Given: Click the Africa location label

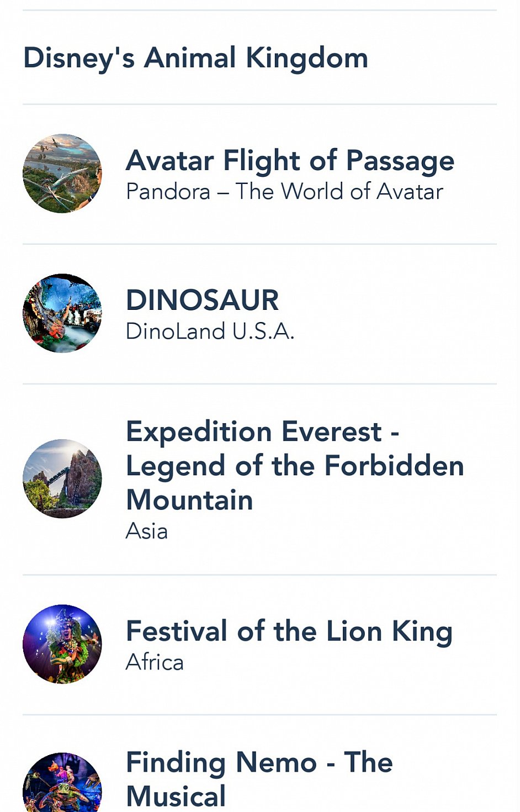Looking at the screenshot, I should pos(155,662).
